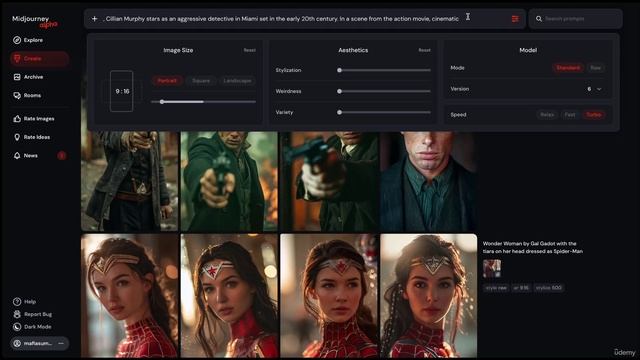Click the Variety slider
The height and width of the screenshot is (360, 640).
384,112
